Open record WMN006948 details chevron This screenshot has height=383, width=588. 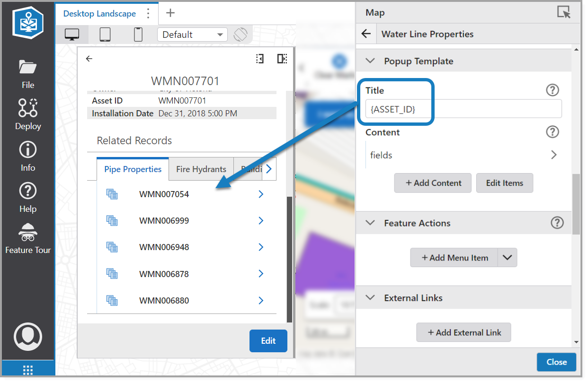[x=261, y=247]
